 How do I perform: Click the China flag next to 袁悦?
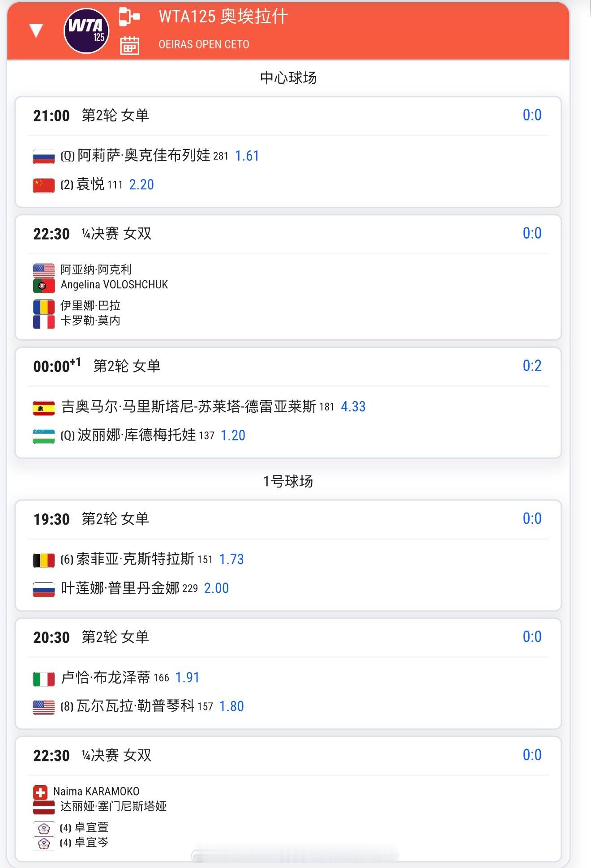[44, 185]
